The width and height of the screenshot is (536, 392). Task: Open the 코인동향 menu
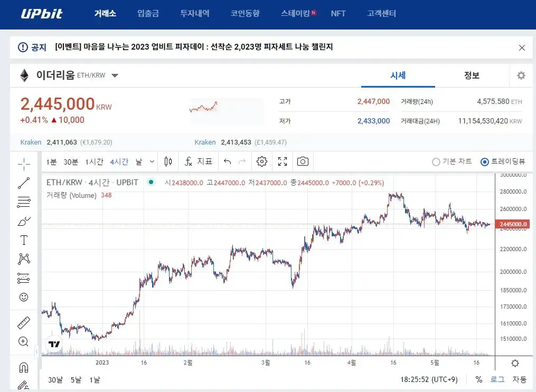point(245,13)
